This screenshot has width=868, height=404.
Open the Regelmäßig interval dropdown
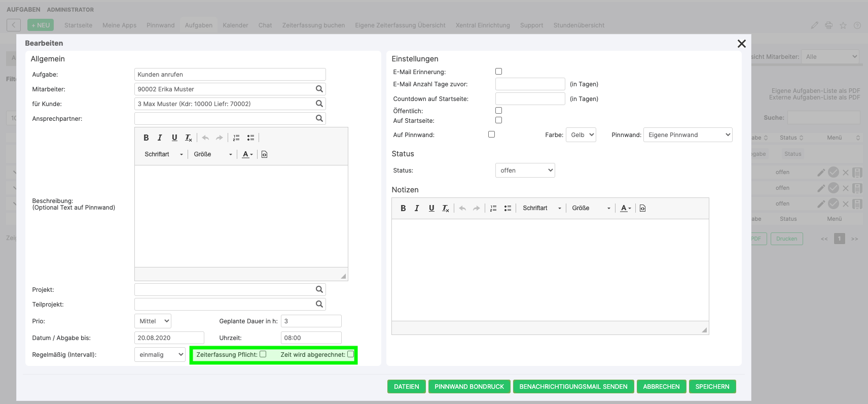pos(160,355)
